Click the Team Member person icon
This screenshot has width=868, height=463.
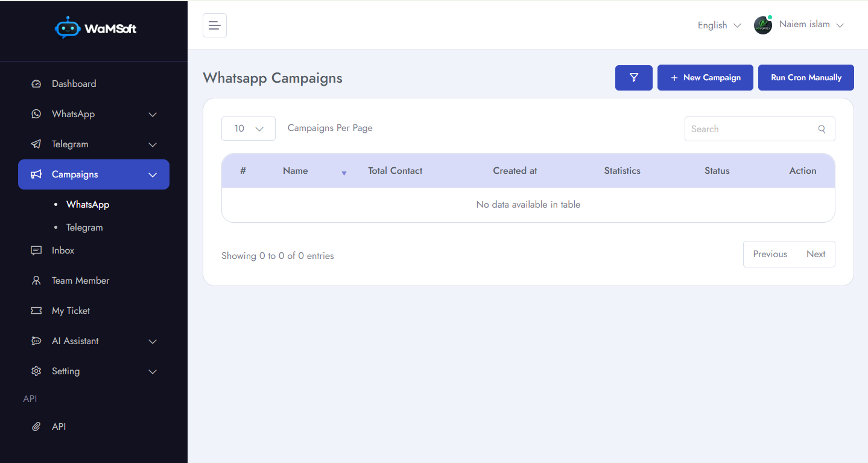pos(36,281)
